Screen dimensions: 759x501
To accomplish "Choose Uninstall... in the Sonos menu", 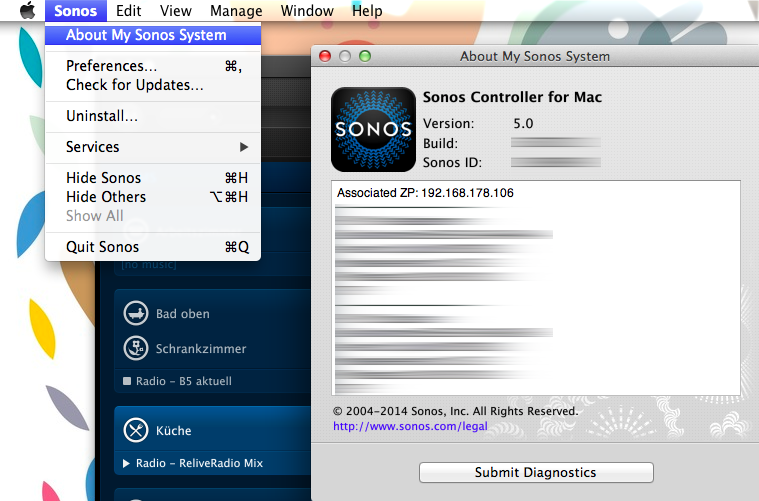I will coord(153,116).
